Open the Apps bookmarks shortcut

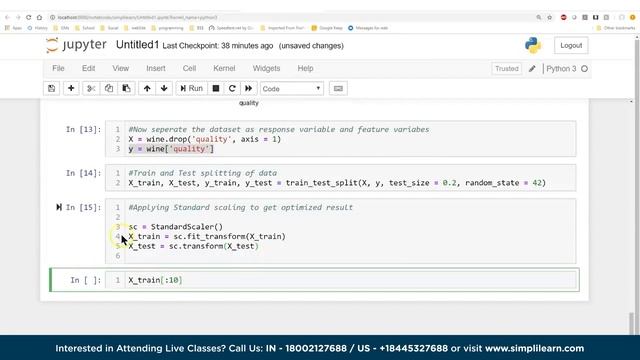click(x=13, y=28)
